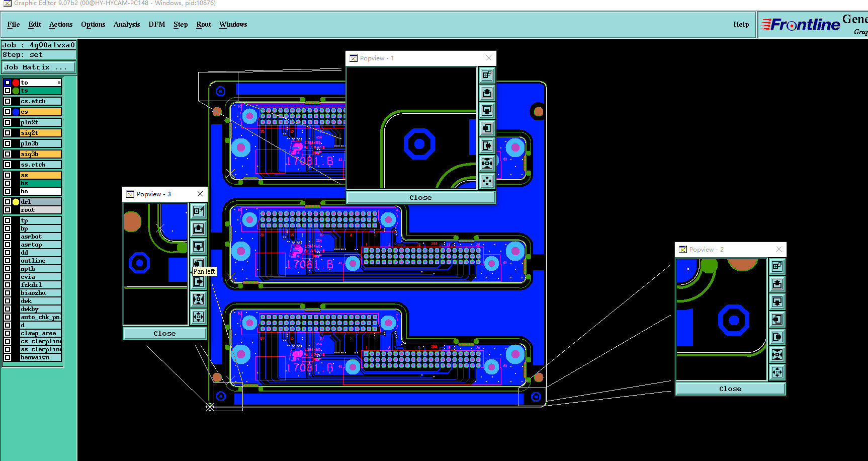Screen dimensions: 868x461
Task: Open the Windows menu
Action: click(x=233, y=24)
